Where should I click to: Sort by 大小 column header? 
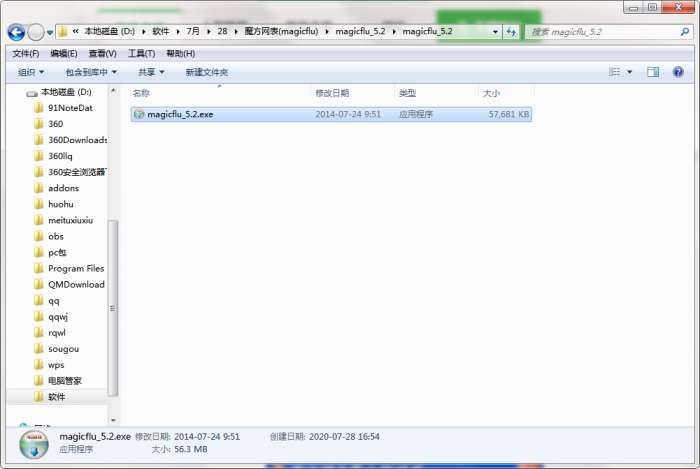tap(491, 93)
